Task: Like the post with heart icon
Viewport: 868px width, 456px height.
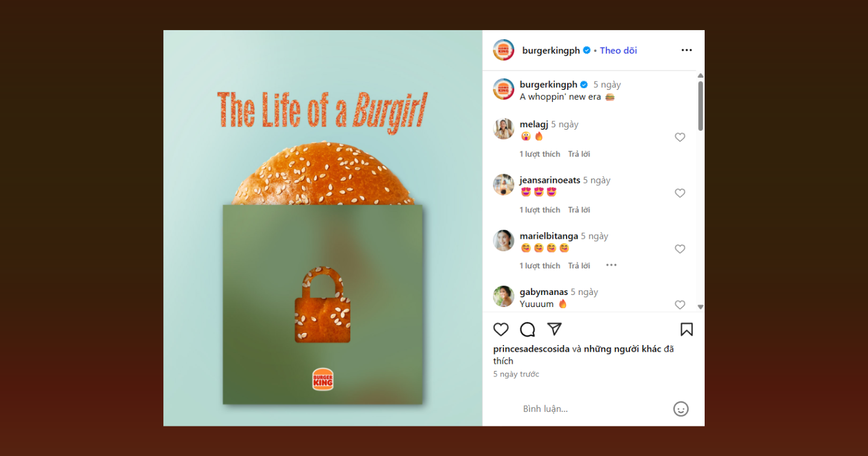Action: tap(501, 329)
